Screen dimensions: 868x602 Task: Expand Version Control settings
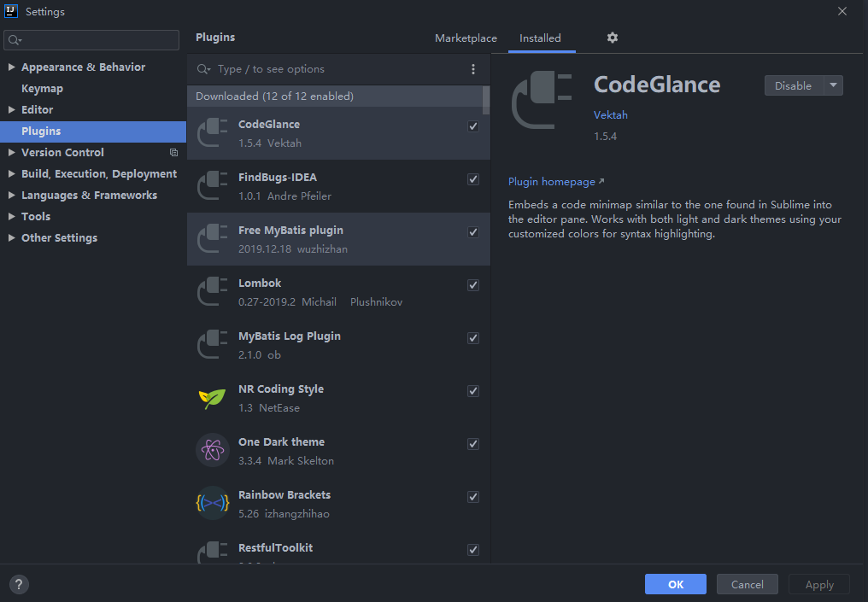coord(11,152)
